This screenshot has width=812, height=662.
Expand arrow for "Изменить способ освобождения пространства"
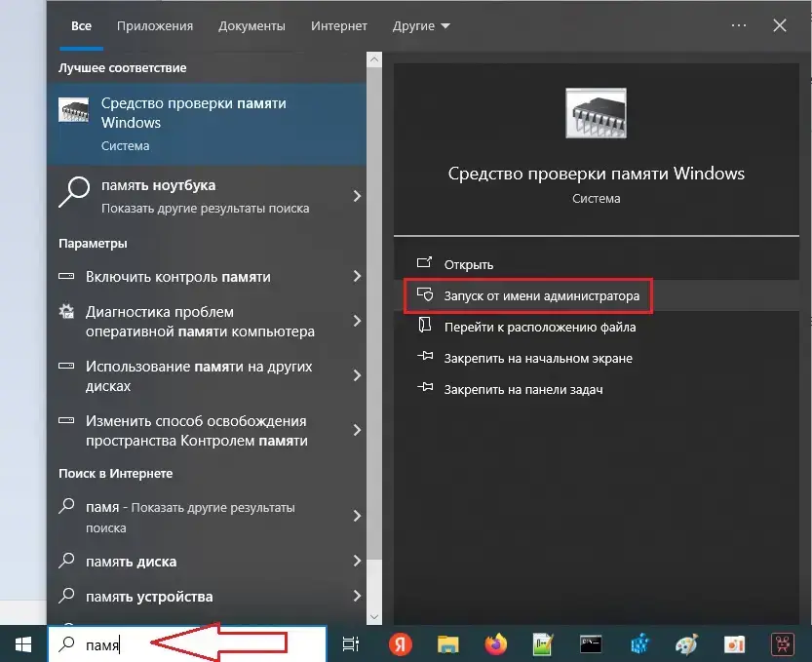coord(357,430)
